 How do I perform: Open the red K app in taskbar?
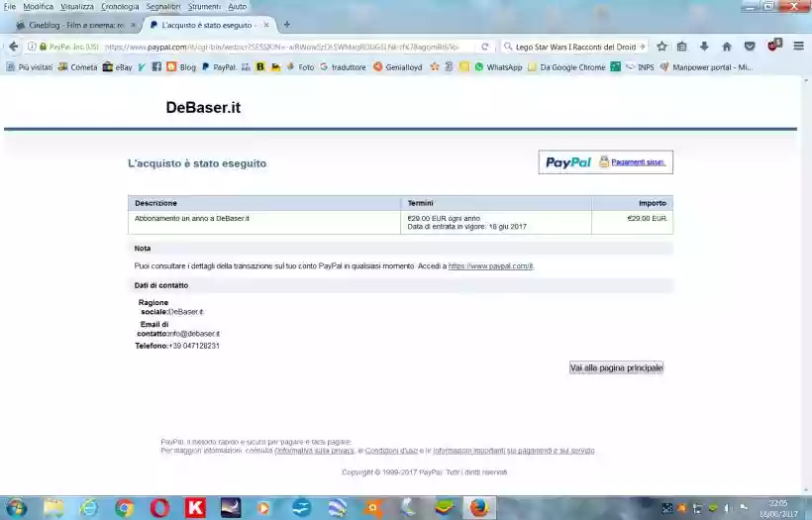(195, 507)
